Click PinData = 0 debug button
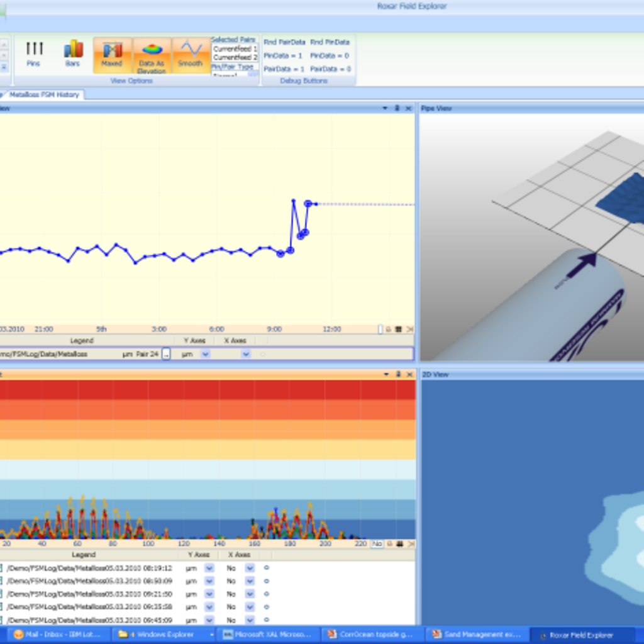The width and height of the screenshot is (644, 644). (x=330, y=55)
